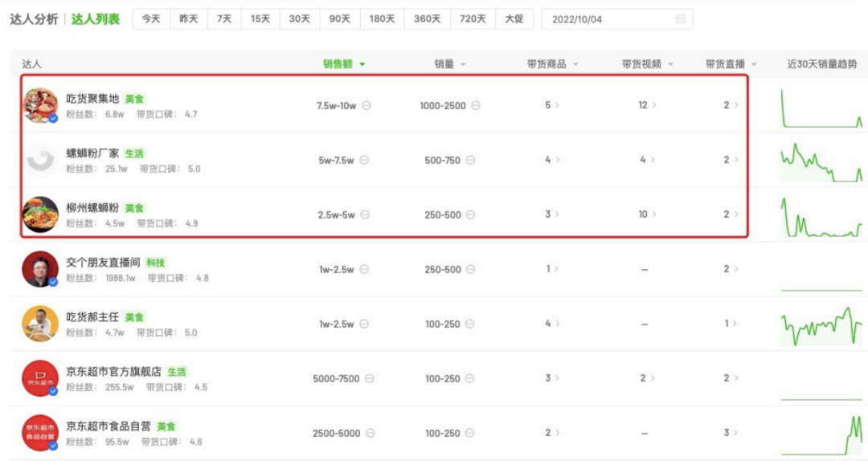Viewport: 868px width, 461px height.
Task: Open 螺蛳粉厂家 influencer name link
Action: (x=92, y=153)
